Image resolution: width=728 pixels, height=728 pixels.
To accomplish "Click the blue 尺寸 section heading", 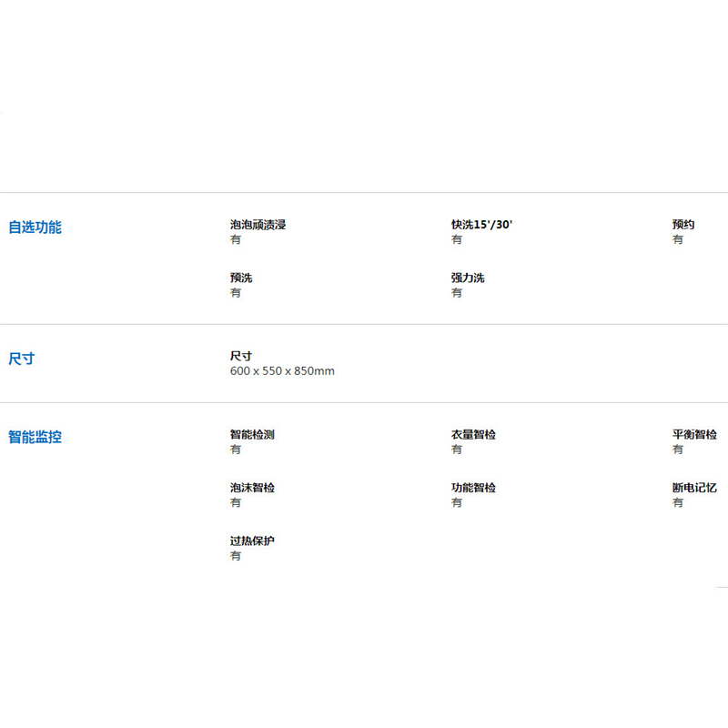I will tap(21, 359).
